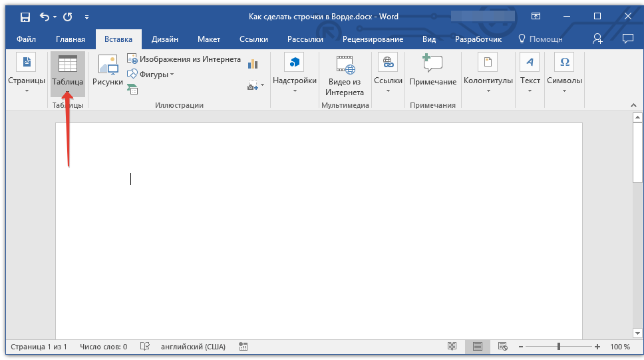Viewport: 644px width, 360px height.
Task: Save the document with the floppy icon
Action: click(25, 17)
